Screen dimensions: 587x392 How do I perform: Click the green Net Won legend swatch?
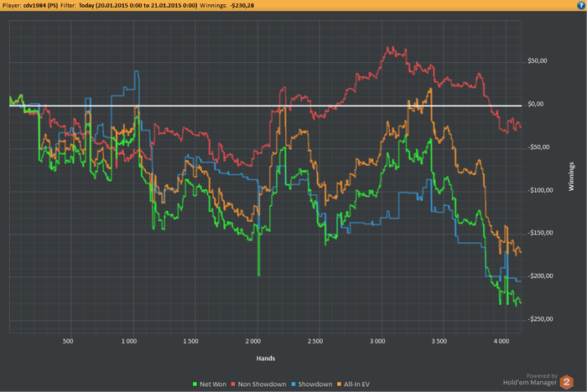195,384
